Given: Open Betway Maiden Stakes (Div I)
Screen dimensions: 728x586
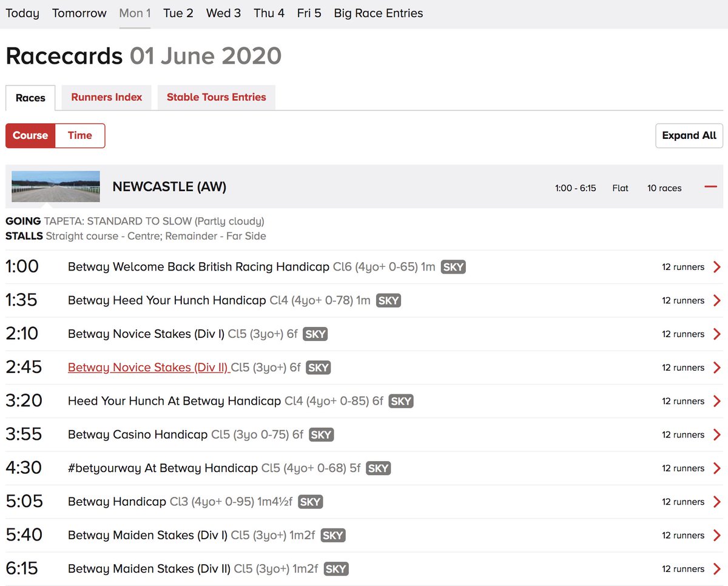Looking at the screenshot, I should pos(147,536).
